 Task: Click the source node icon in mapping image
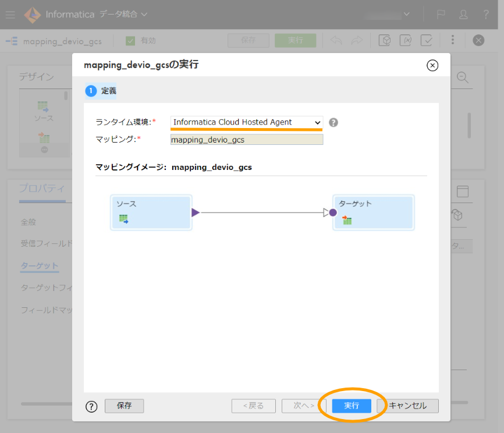pyautogui.click(x=123, y=219)
